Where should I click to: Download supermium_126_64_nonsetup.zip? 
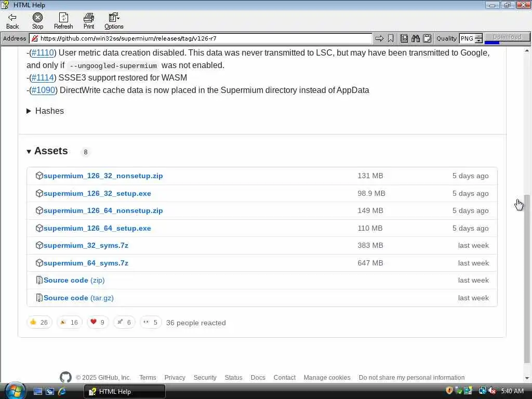coord(103,211)
